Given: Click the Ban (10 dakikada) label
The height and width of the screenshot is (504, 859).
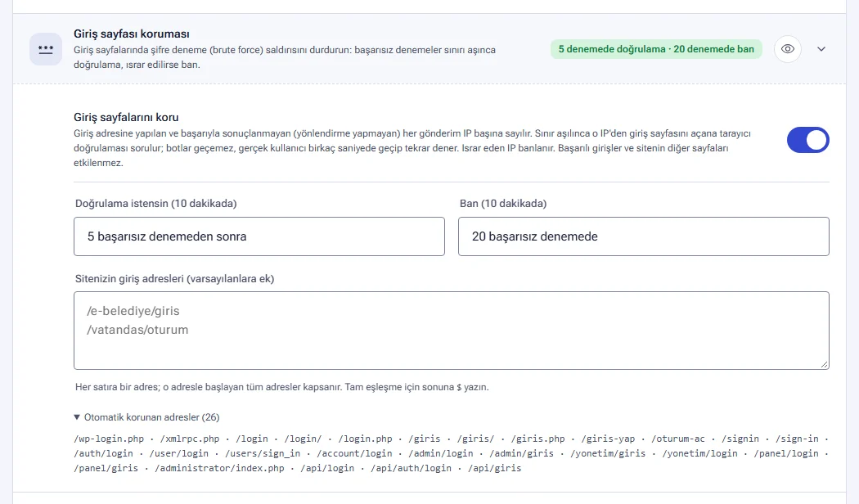Looking at the screenshot, I should [x=503, y=203].
